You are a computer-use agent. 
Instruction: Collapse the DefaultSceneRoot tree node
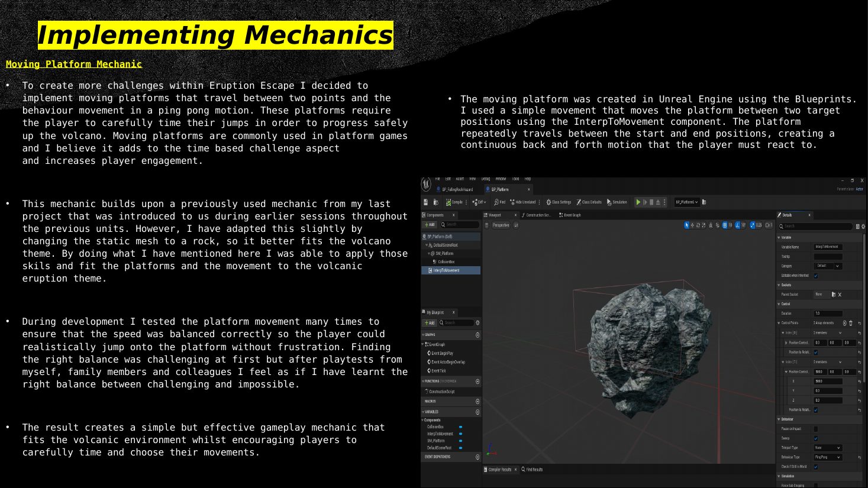coord(427,245)
